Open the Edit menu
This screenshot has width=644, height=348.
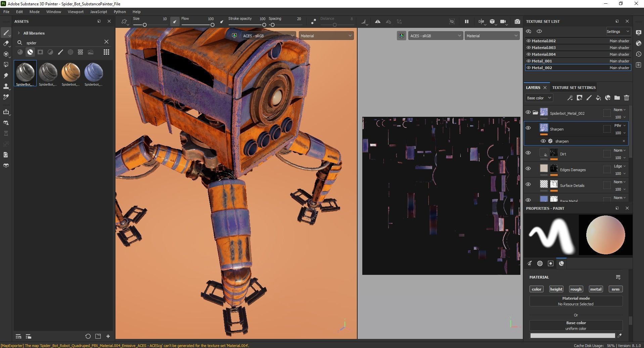19,12
